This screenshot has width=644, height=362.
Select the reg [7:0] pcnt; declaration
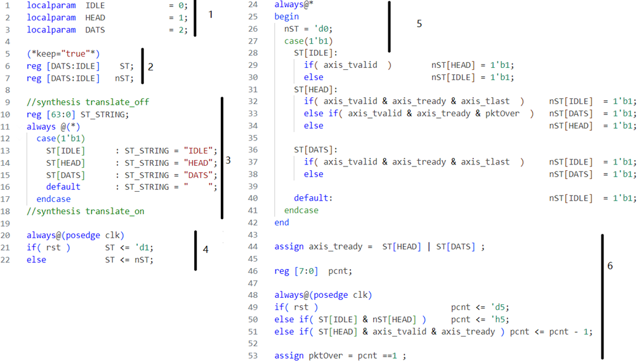click(x=313, y=271)
